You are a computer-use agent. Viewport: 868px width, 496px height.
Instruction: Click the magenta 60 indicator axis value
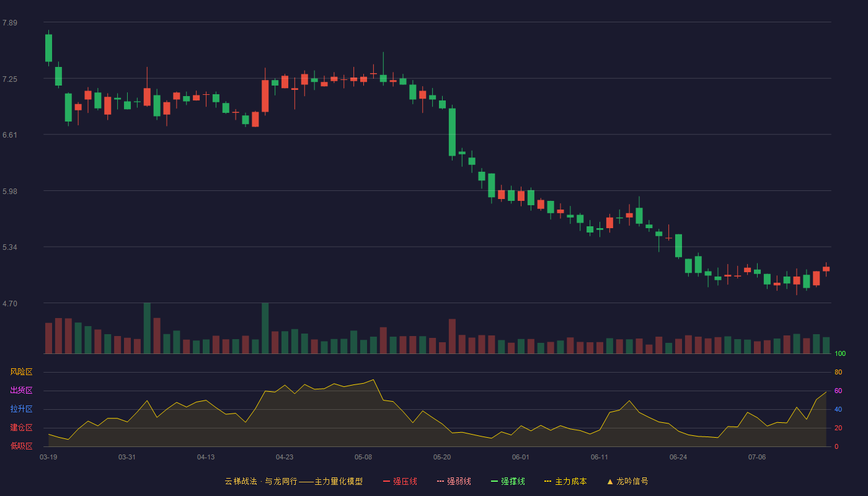click(838, 391)
